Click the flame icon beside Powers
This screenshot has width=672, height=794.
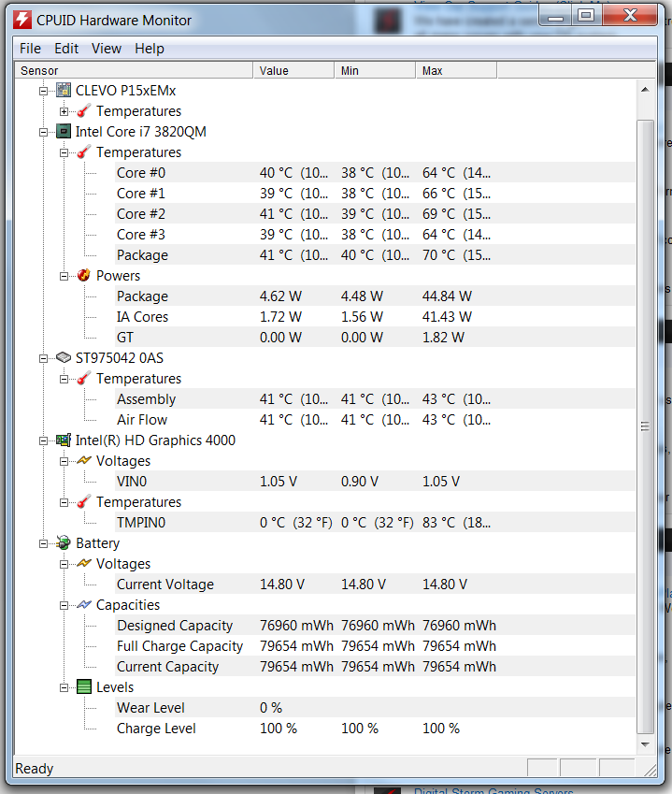[84, 276]
